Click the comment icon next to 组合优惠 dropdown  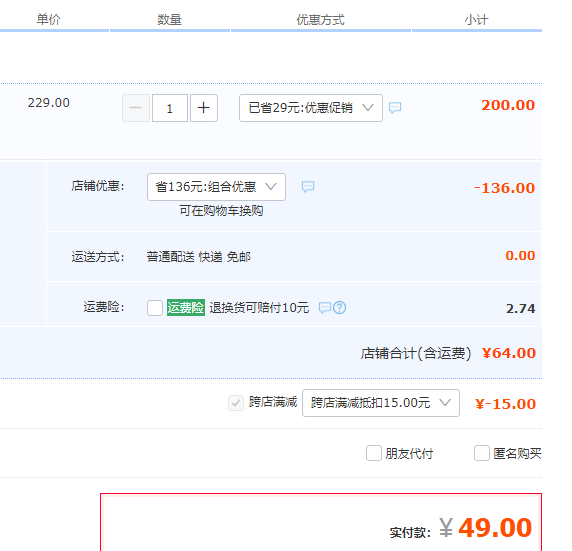point(308,186)
